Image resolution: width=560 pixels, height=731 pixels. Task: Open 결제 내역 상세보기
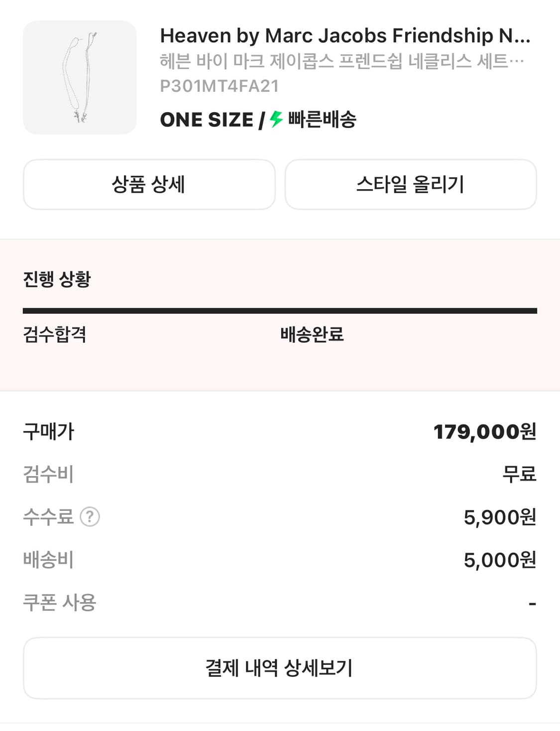coord(280,668)
